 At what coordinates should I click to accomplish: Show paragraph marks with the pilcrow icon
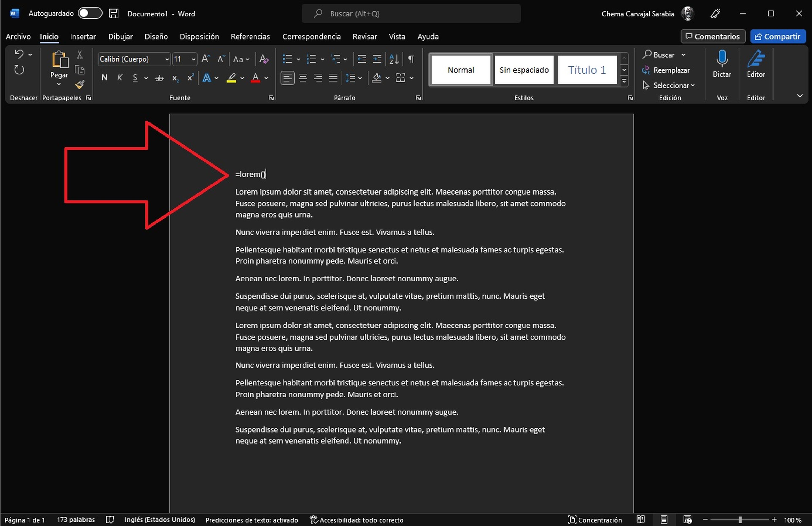tap(411, 59)
